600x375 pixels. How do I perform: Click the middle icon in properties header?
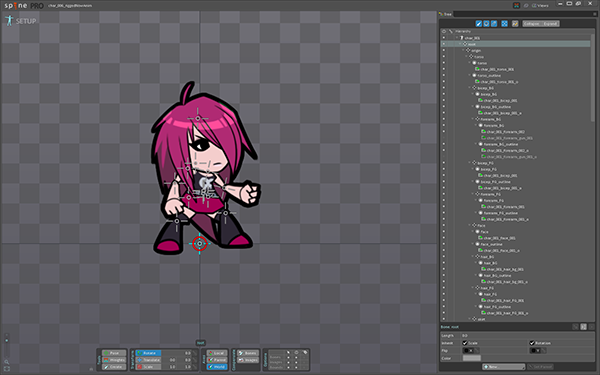click(x=584, y=327)
